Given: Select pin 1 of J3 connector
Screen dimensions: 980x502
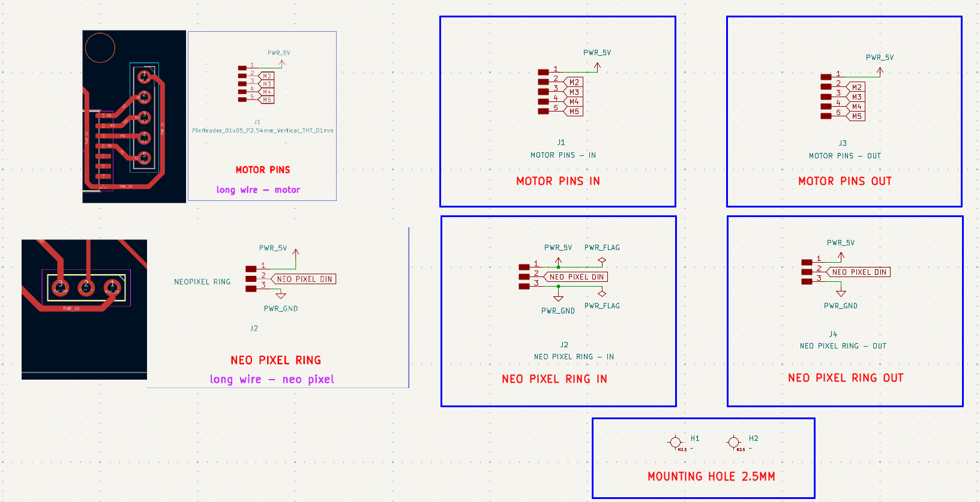Looking at the screenshot, I should pyautogui.click(x=833, y=77).
